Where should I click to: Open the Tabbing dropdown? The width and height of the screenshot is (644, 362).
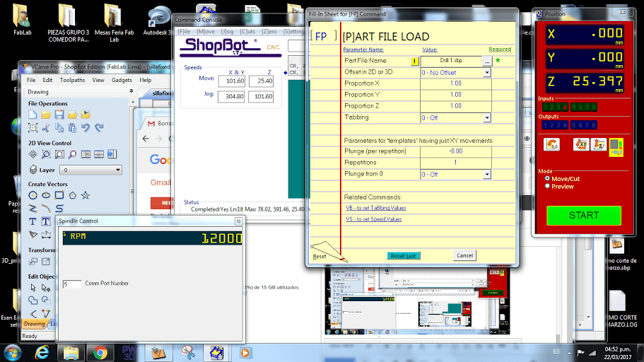(486, 117)
